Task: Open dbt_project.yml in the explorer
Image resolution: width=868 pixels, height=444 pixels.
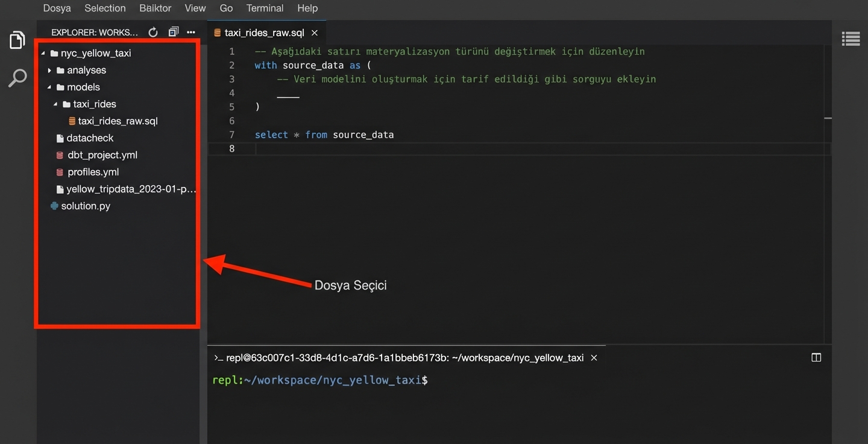Action: tap(102, 155)
